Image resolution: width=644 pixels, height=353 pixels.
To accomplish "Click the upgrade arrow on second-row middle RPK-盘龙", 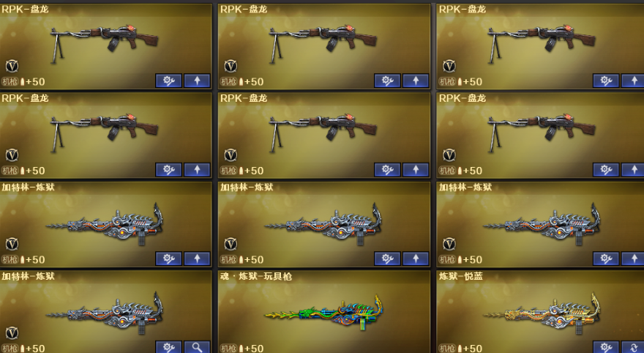I will pos(416,169).
